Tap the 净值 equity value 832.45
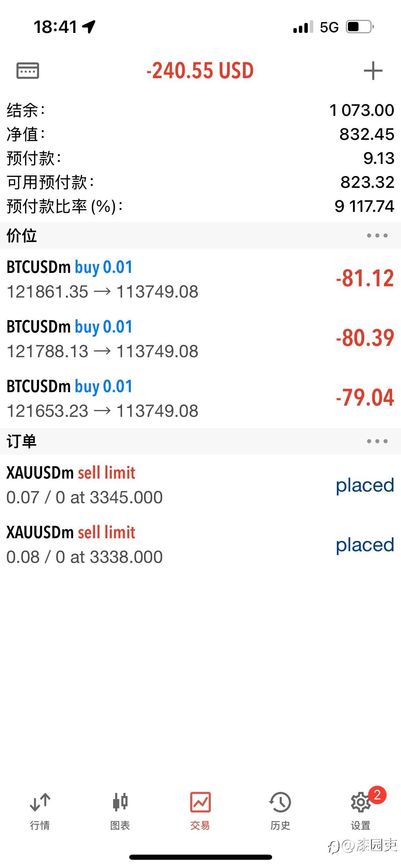The width and height of the screenshot is (401, 868). coord(367,134)
